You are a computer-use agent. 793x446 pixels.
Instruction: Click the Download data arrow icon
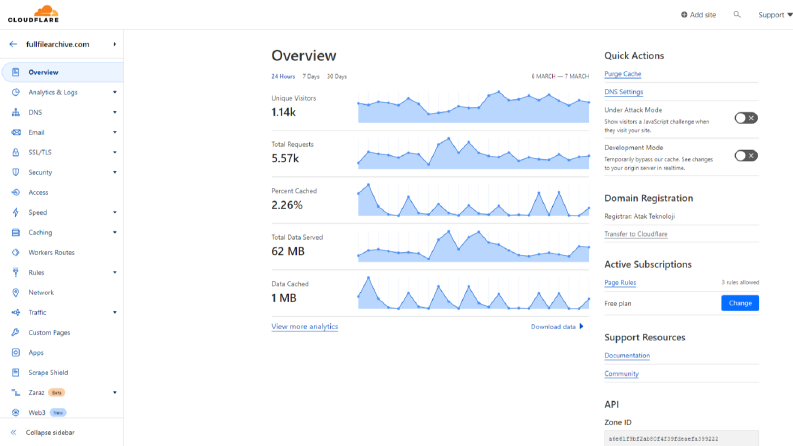(581, 327)
